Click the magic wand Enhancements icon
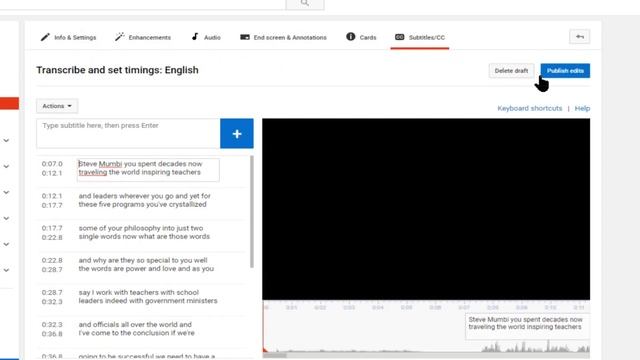 click(119, 37)
